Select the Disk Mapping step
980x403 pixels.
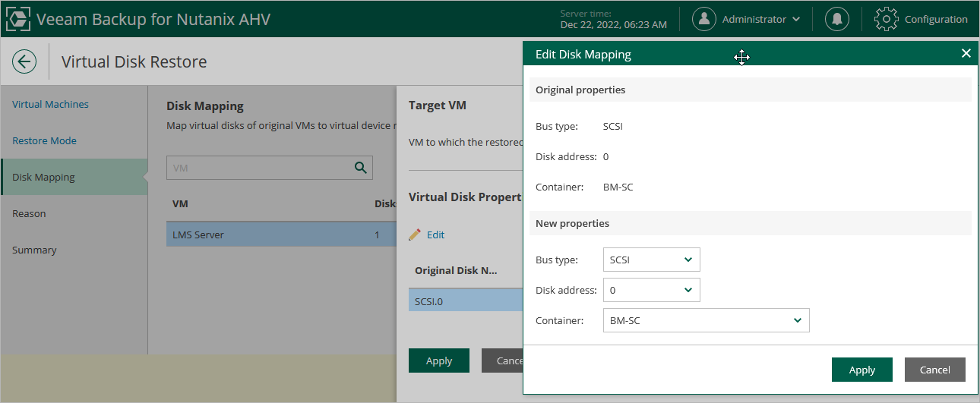coord(74,177)
